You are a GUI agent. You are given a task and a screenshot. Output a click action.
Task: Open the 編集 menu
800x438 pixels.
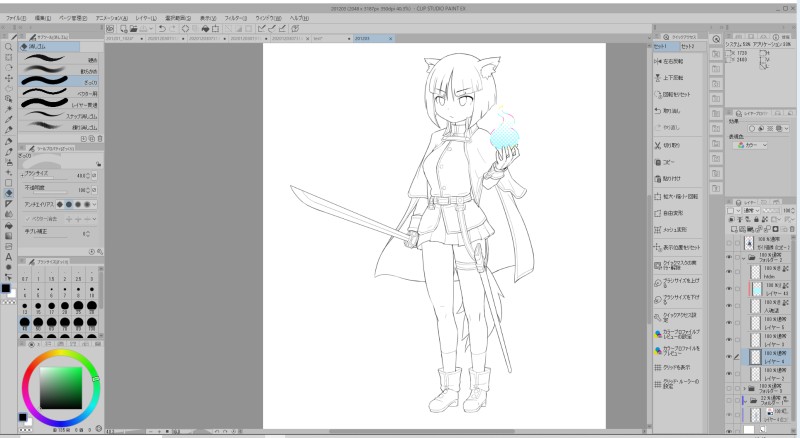(x=43, y=18)
